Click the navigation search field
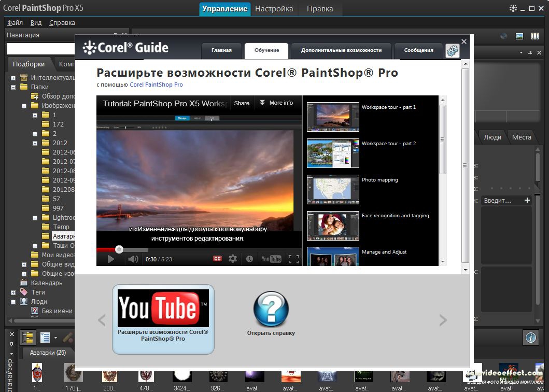 coord(40,48)
